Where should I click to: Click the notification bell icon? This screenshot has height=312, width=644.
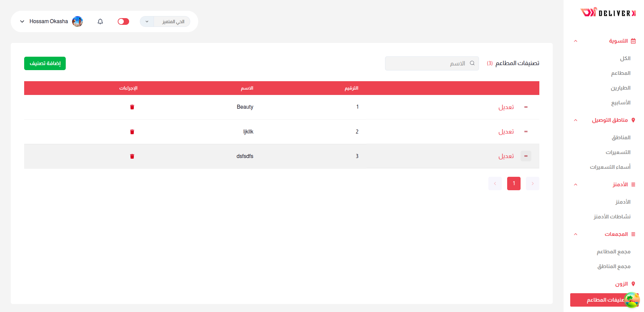100,21
